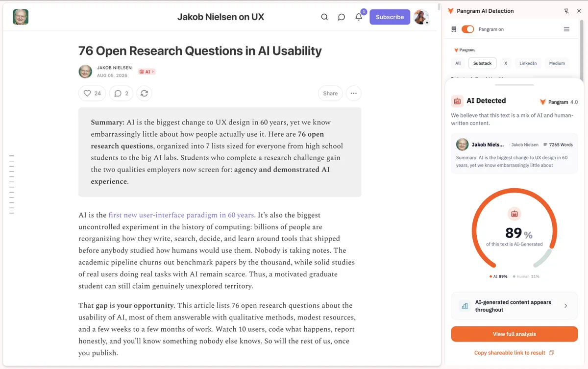The width and height of the screenshot is (588, 369).
Task: Open Jakob Nielsen author avatar by byline
Action: coord(85,72)
